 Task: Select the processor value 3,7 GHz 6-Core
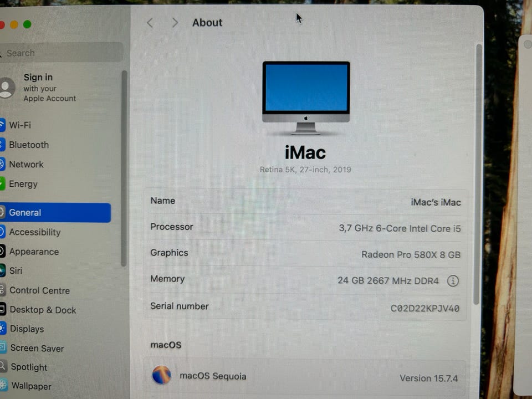click(400, 228)
